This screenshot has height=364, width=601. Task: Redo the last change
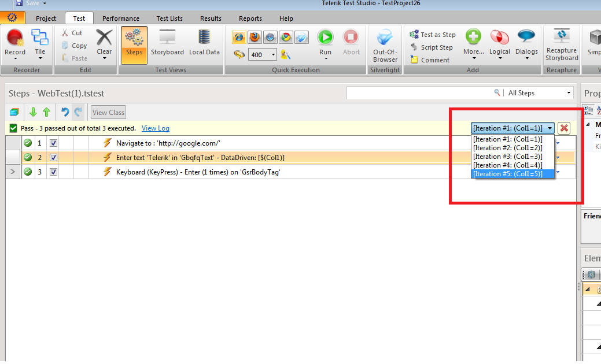pyautogui.click(x=78, y=112)
